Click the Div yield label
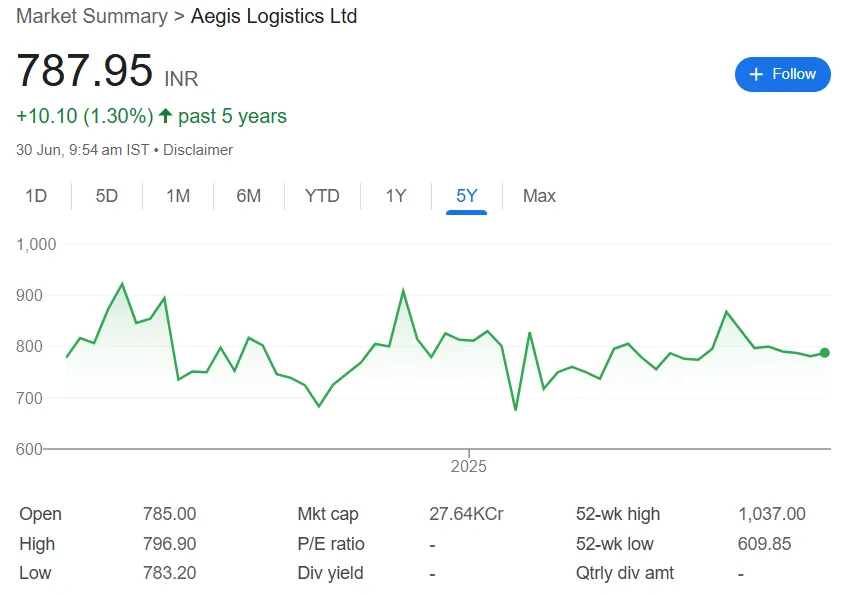 pyautogui.click(x=331, y=572)
